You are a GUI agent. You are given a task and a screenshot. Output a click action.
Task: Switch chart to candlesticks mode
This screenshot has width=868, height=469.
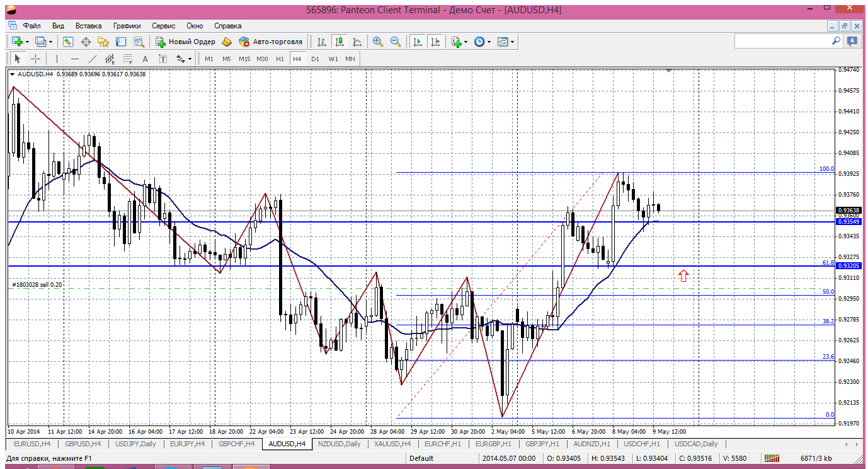pyautogui.click(x=340, y=42)
